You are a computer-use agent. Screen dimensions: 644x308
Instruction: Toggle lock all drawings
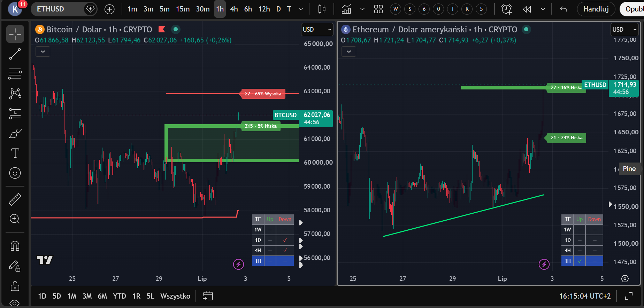15,286
